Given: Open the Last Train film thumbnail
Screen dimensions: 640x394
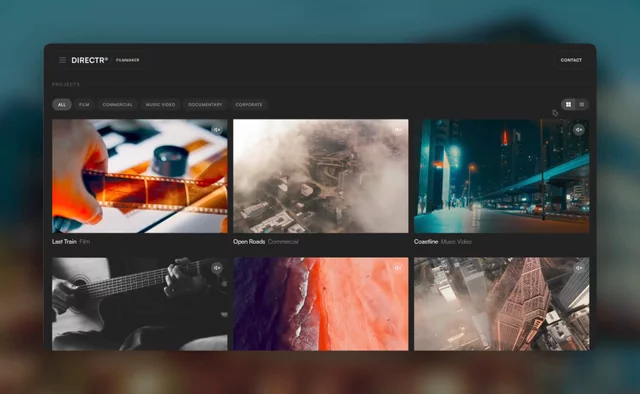Looking at the screenshot, I should [x=140, y=176].
